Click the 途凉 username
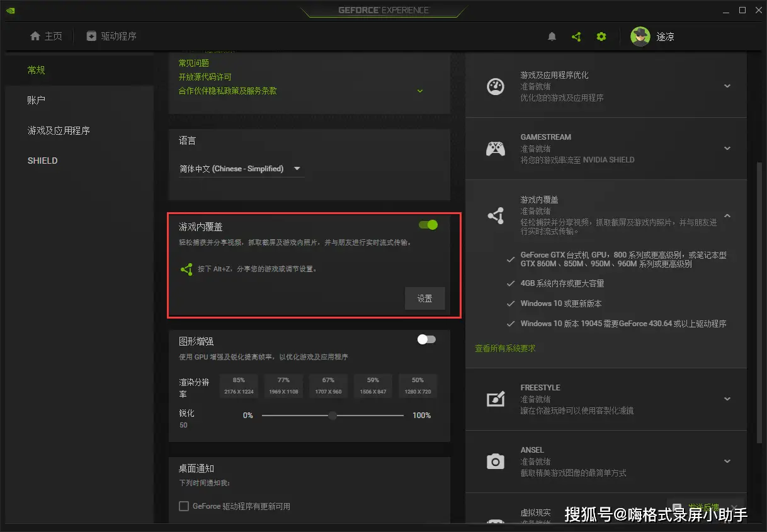Viewport: 767px width, 532px height. pos(666,37)
